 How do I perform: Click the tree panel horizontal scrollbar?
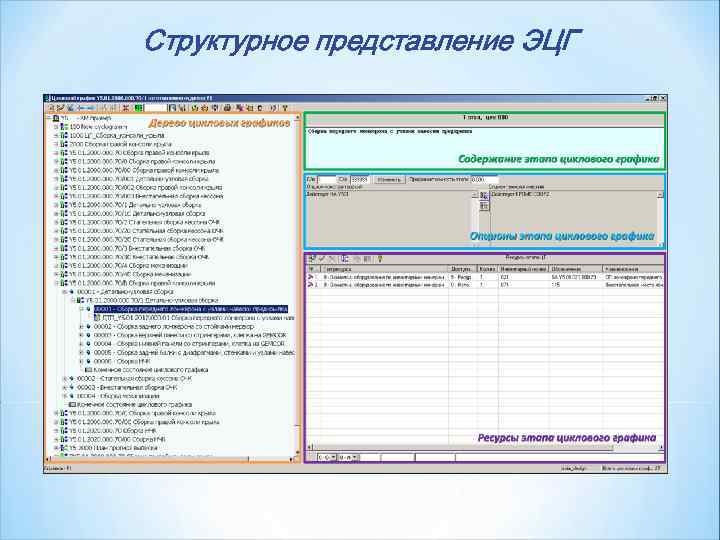169,459
